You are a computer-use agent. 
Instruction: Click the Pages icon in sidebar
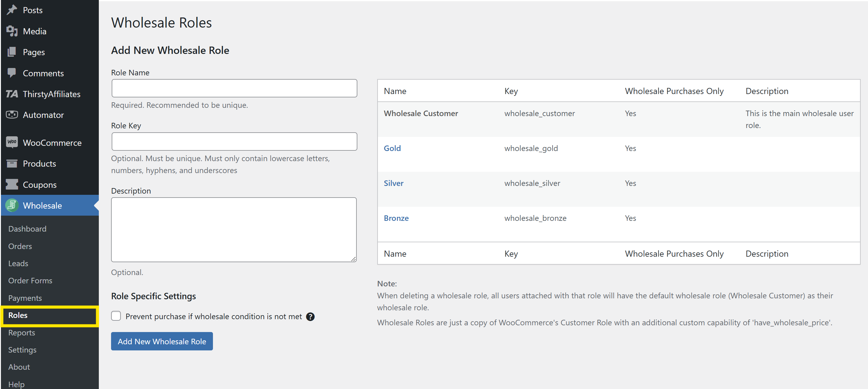[12, 52]
